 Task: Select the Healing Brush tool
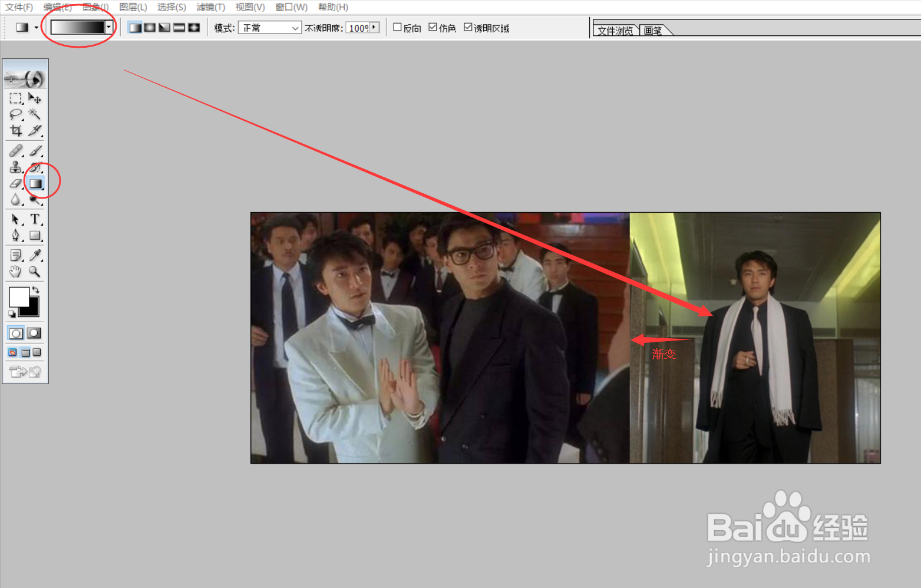[x=16, y=151]
